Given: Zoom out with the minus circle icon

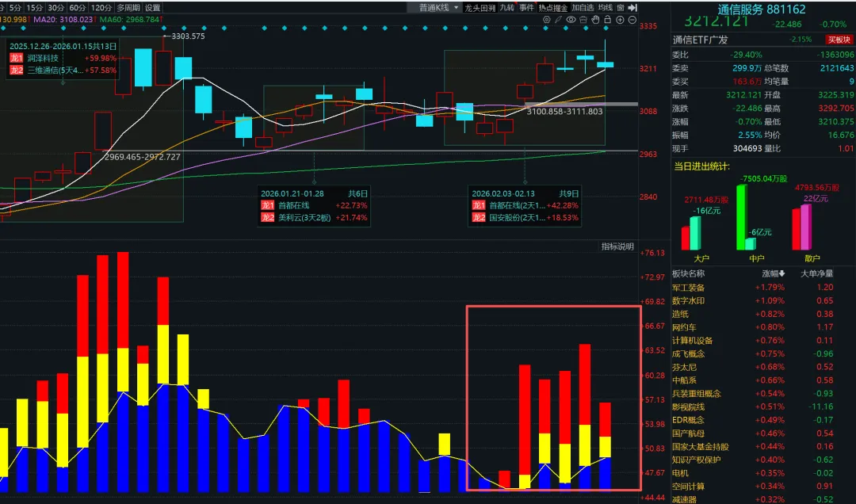Looking at the screenshot, I should (632, 20).
